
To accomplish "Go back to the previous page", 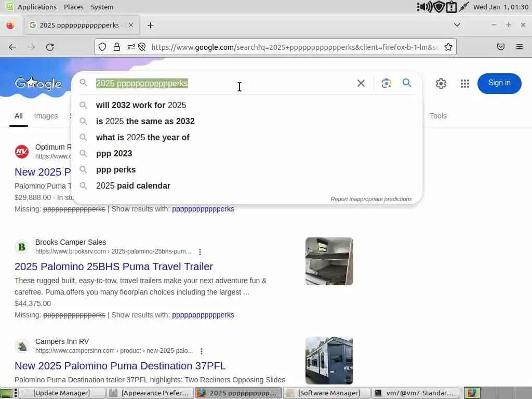I will [12, 47].
